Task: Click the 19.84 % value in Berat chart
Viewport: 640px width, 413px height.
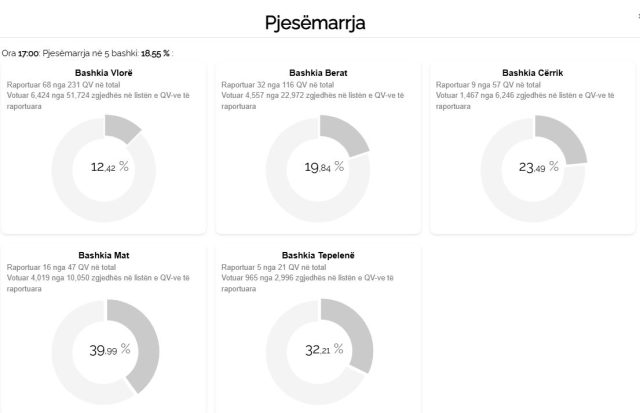Action: tap(323, 166)
